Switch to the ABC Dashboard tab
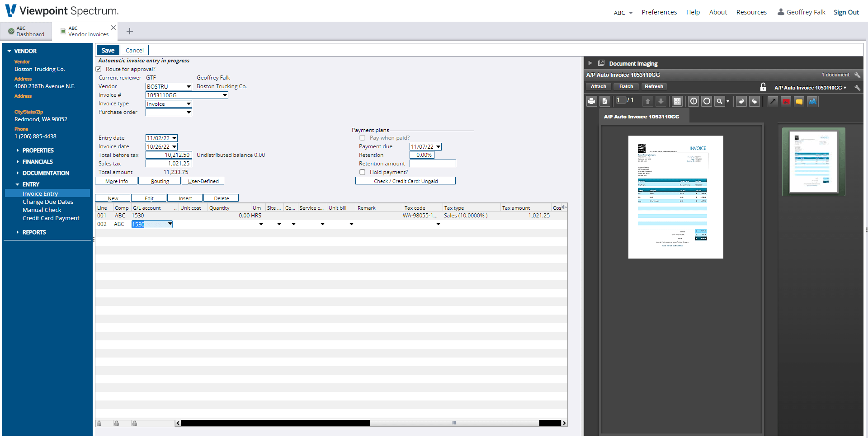The image size is (868, 438). (26, 31)
